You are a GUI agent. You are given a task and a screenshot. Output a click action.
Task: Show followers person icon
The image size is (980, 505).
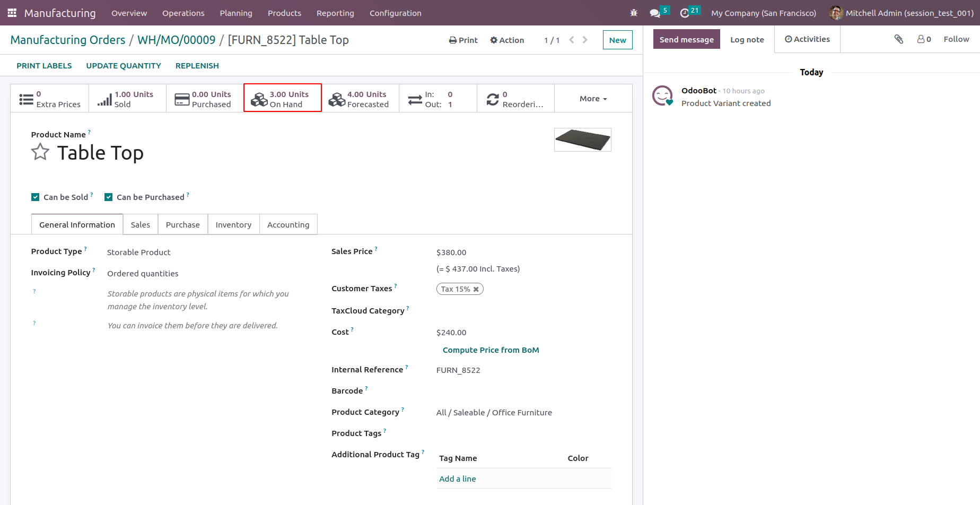(x=924, y=39)
